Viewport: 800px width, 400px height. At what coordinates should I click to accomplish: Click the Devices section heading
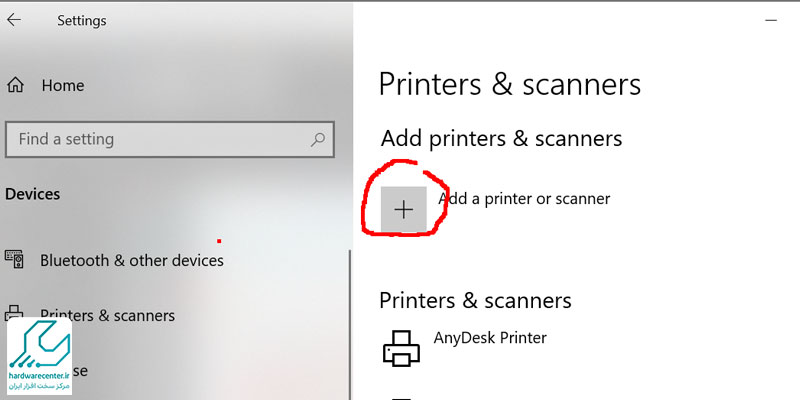click(32, 194)
